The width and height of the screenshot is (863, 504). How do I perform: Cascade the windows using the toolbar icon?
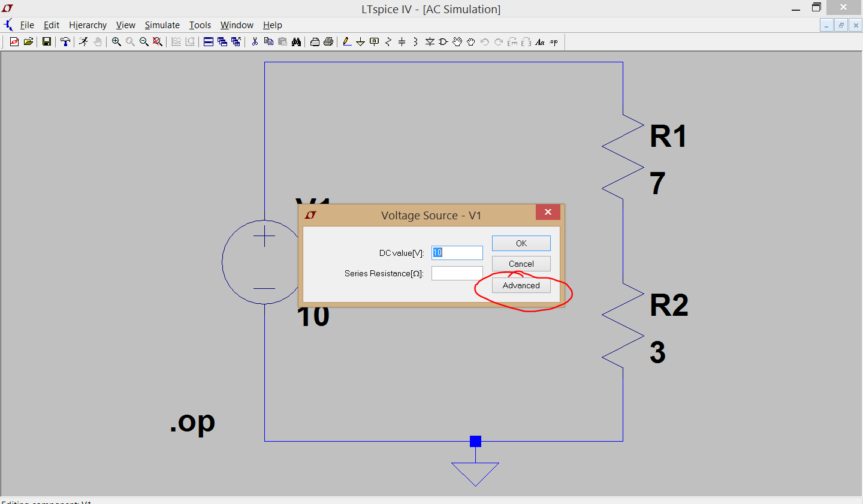click(x=222, y=41)
